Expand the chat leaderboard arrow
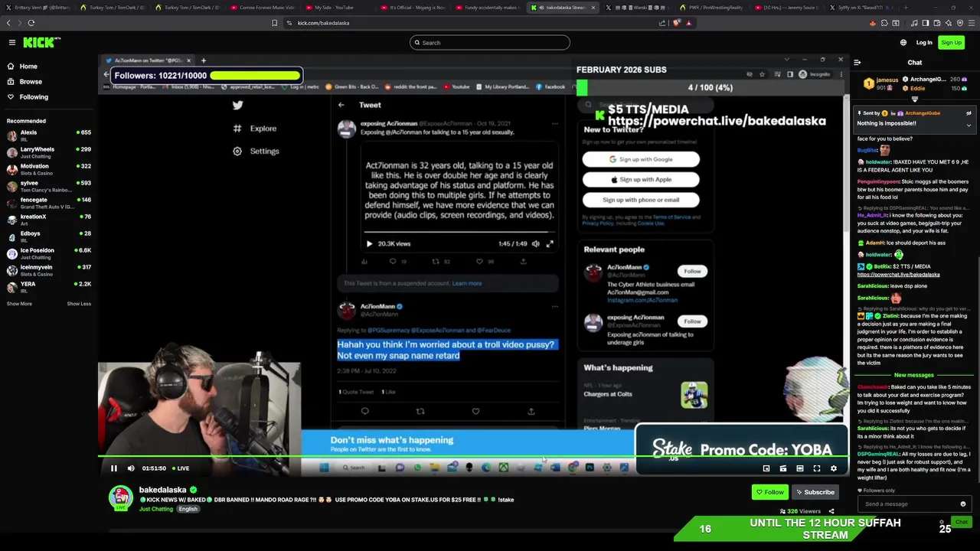980x551 pixels. point(915,99)
